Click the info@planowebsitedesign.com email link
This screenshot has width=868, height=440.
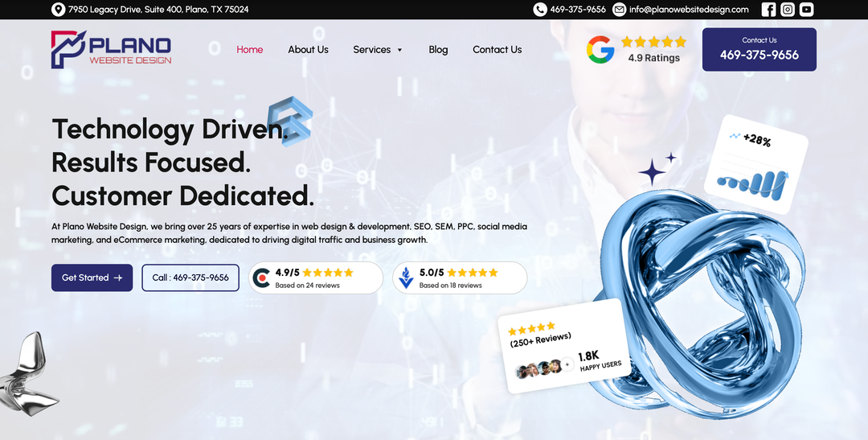click(689, 10)
